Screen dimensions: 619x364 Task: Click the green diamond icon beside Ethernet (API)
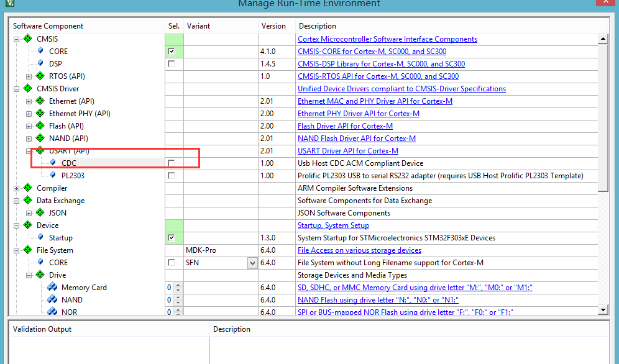click(x=40, y=101)
